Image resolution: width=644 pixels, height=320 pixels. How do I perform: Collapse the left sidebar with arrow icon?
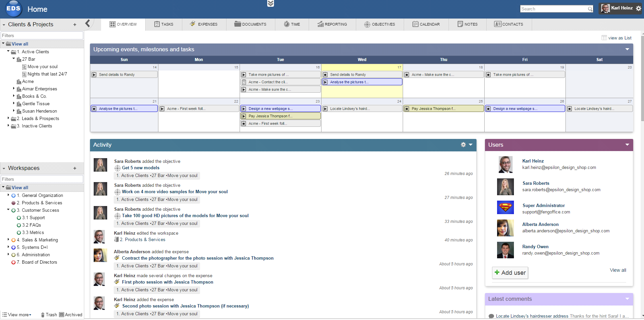pos(88,23)
